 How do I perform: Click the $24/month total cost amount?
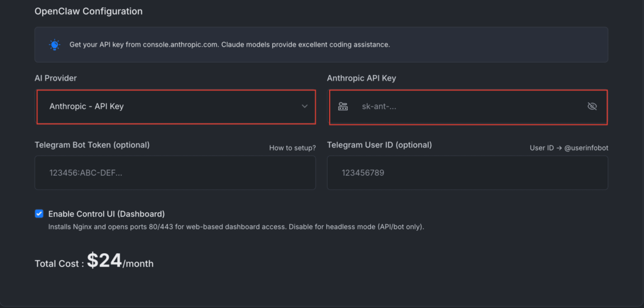[119, 261]
